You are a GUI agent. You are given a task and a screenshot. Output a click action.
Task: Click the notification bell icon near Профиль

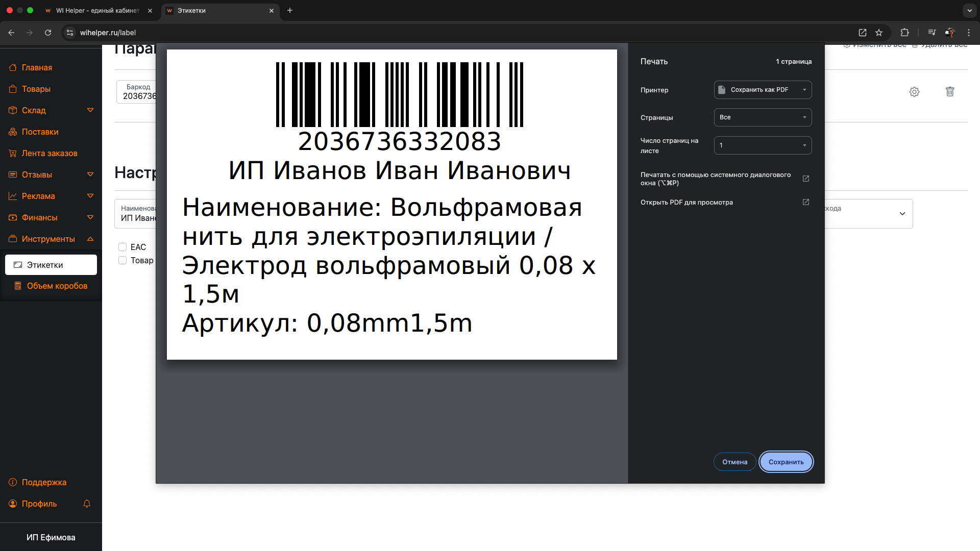(87, 504)
